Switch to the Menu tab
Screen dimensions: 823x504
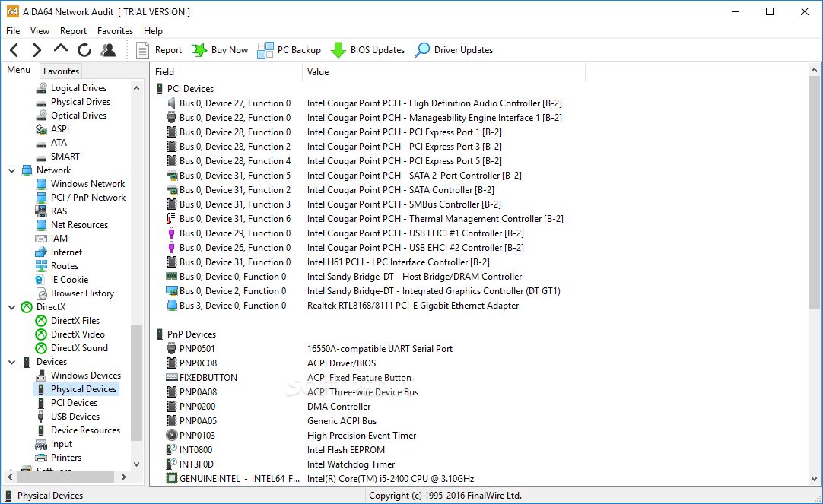[x=19, y=70]
